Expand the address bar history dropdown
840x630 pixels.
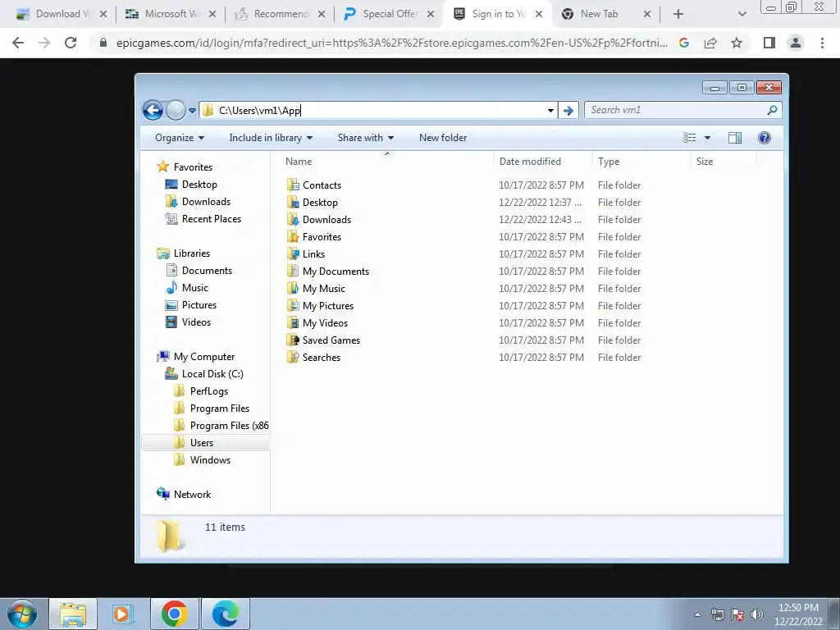coord(550,111)
